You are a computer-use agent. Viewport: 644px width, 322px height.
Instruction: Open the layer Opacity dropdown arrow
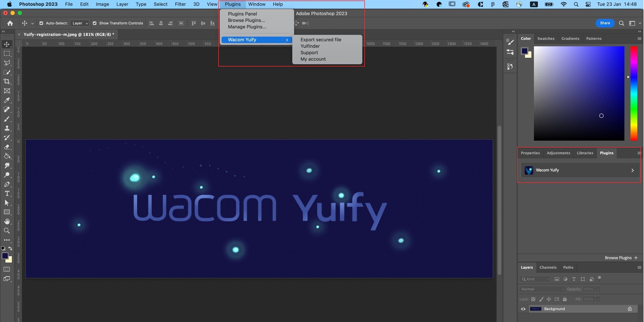pos(598,289)
